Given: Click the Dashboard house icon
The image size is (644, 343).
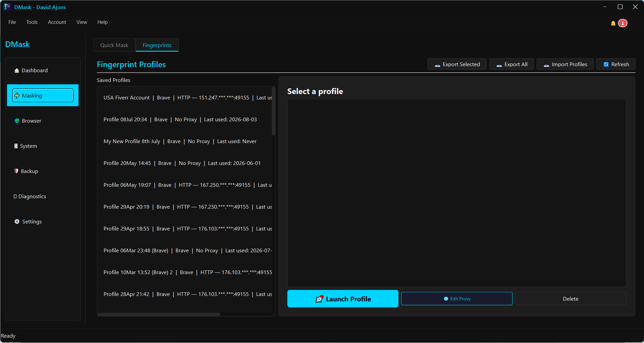Looking at the screenshot, I should (x=16, y=71).
